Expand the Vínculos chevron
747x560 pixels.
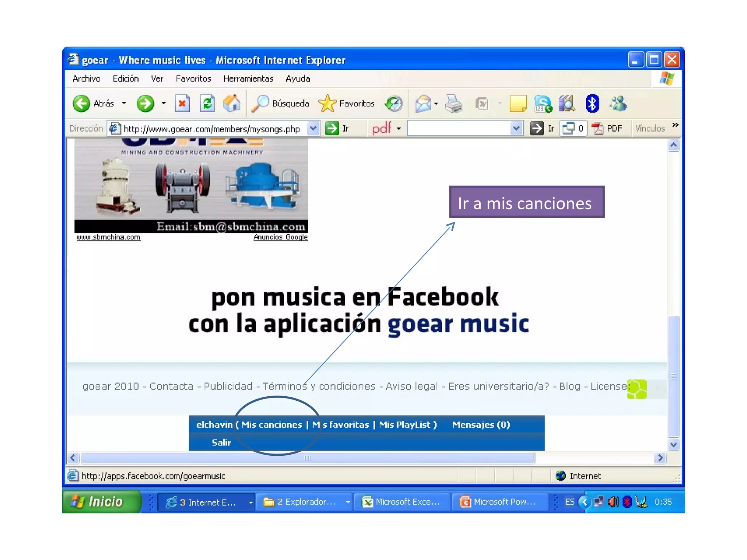point(675,125)
